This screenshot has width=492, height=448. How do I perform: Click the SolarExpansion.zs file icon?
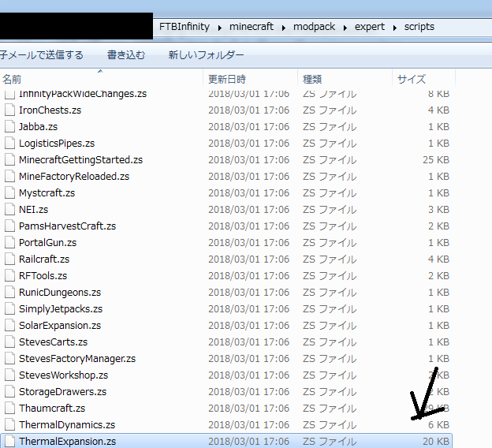(x=9, y=325)
